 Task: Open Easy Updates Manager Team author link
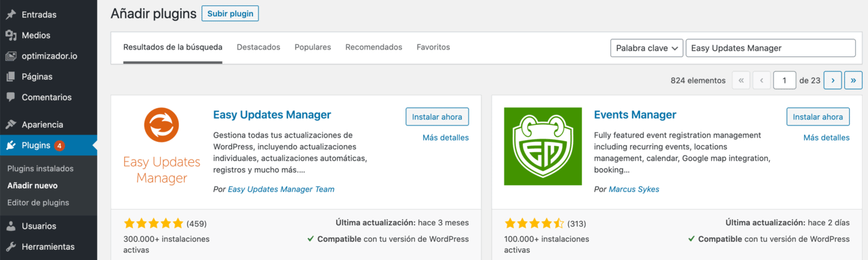[281, 189]
